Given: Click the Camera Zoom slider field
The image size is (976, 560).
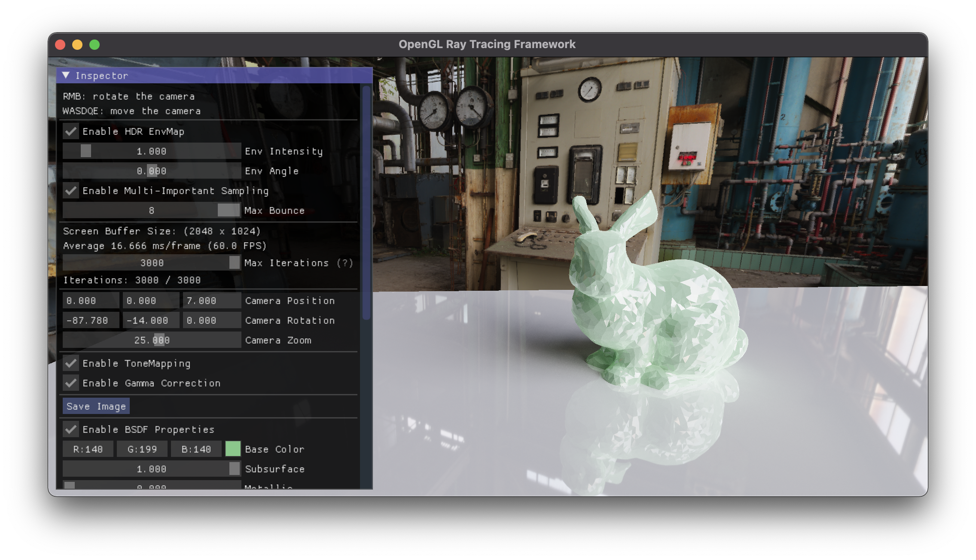Looking at the screenshot, I should pos(152,340).
